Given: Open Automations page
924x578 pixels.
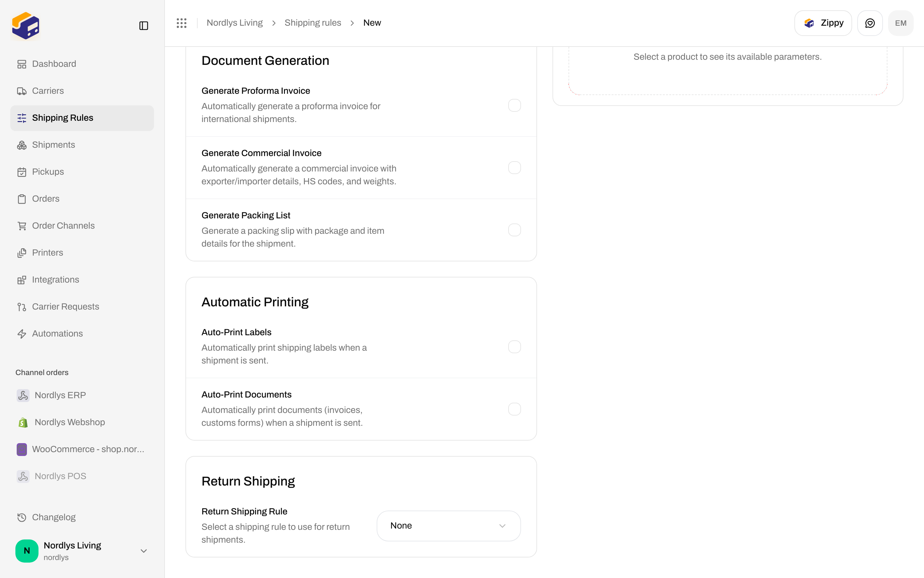Looking at the screenshot, I should click(x=82, y=333).
